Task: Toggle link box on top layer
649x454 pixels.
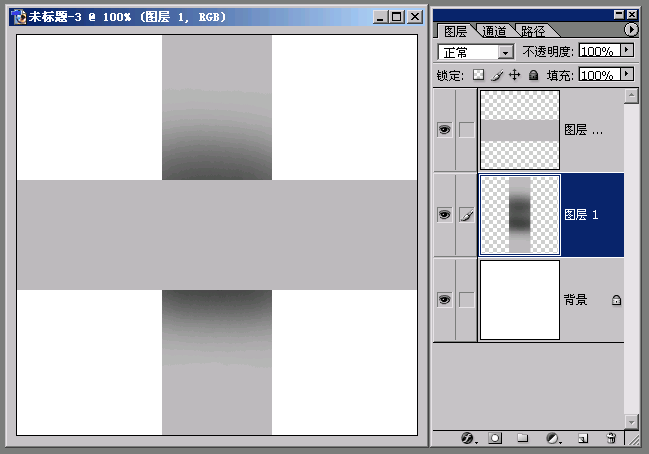Action: (x=466, y=130)
